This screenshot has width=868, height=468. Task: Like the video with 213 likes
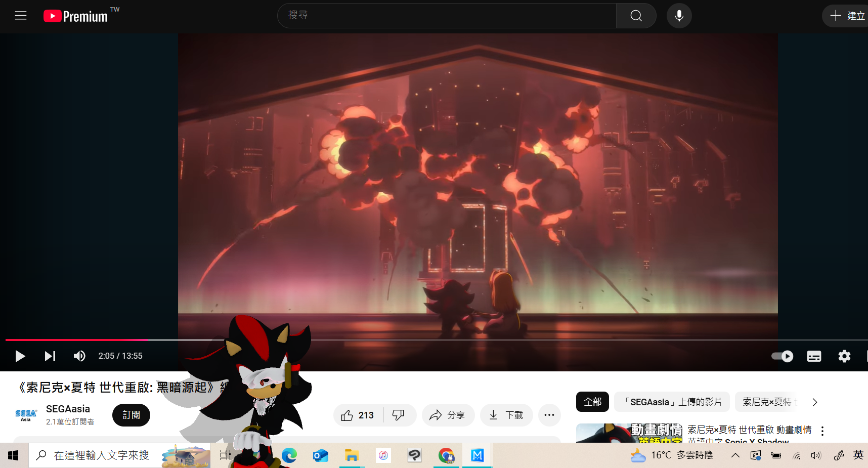358,415
